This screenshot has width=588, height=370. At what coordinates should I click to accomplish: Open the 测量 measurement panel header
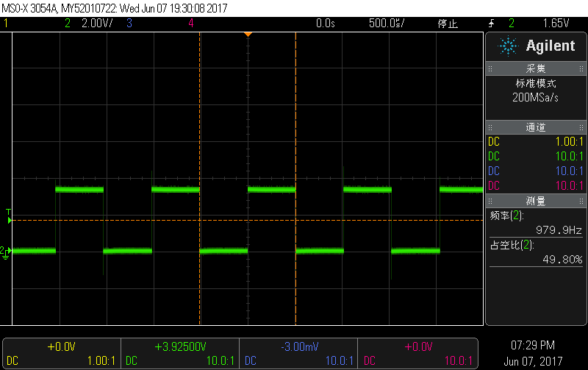click(x=536, y=201)
